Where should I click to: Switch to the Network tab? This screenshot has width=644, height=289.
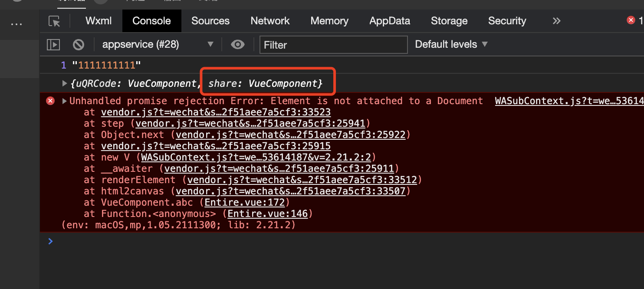(x=270, y=21)
